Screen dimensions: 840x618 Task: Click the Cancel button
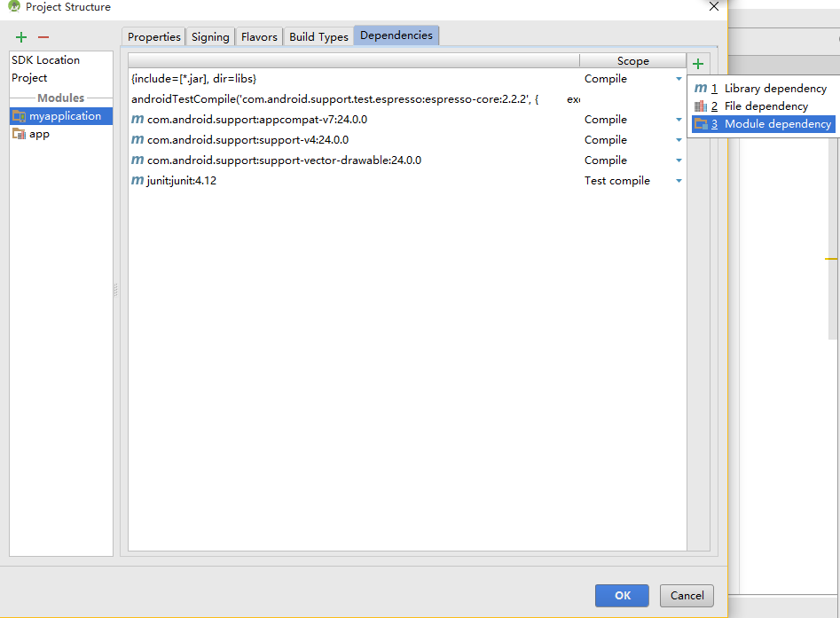tap(687, 595)
